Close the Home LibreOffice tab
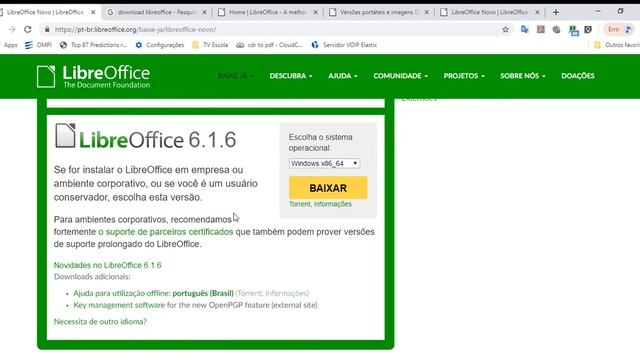The image size is (640, 360). [316, 12]
